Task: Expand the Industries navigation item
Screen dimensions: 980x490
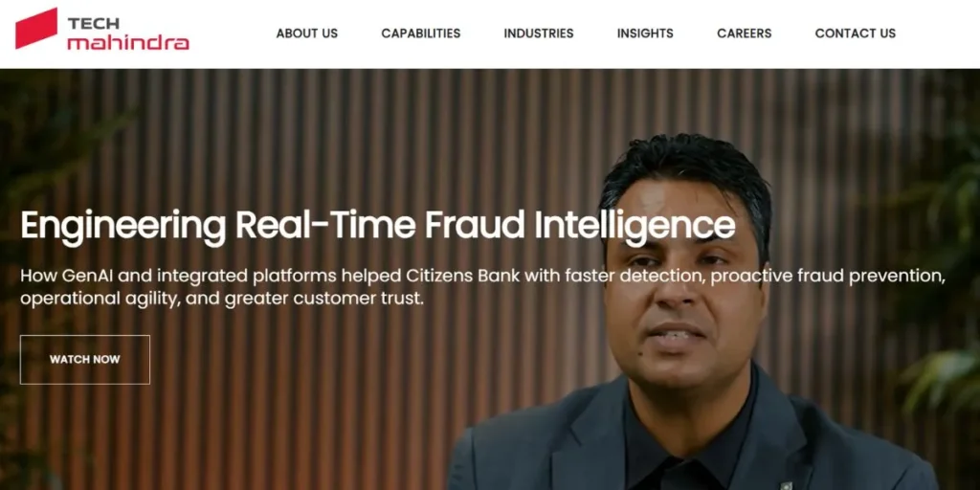Action: tap(539, 33)
